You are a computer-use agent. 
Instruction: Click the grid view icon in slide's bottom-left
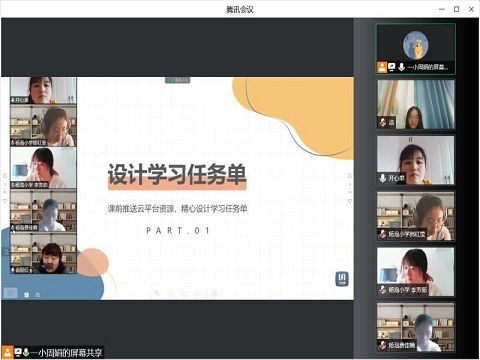point(27,295)
